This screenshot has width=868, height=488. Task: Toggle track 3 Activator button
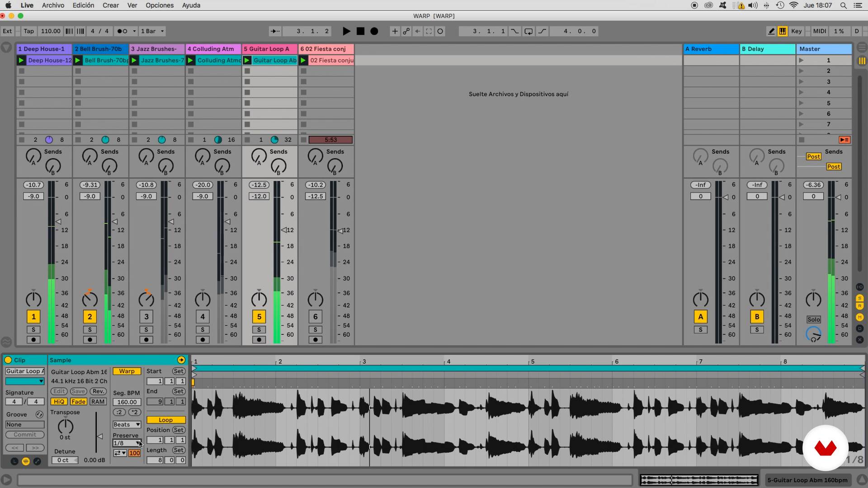(x=146, y=316)
